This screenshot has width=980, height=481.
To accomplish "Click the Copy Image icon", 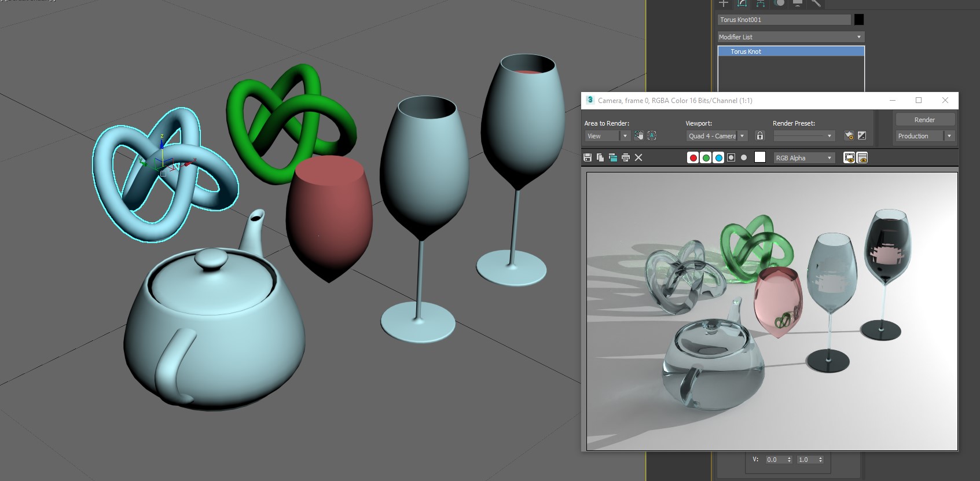I will click(600, 157).
